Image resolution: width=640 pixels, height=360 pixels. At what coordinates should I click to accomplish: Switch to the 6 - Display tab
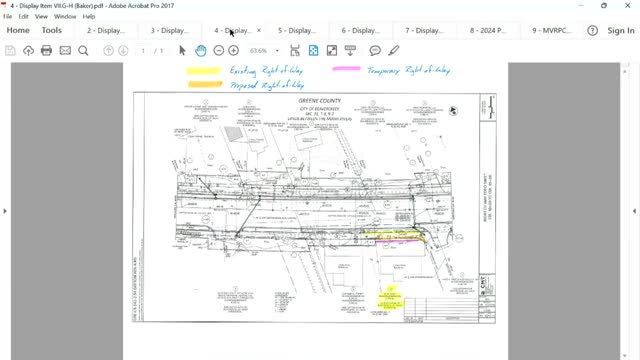click(361, 31)
